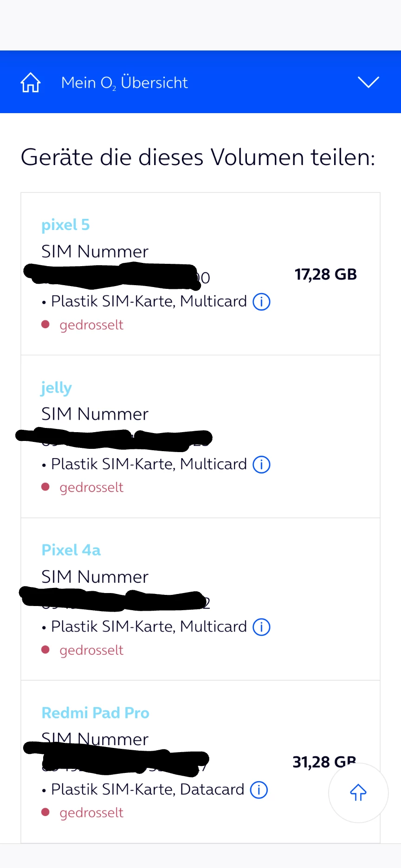401x868 pixels.
Task: Click the gedrosselt status under jelly
Action: pyautogui.click(x=91, y=488)
